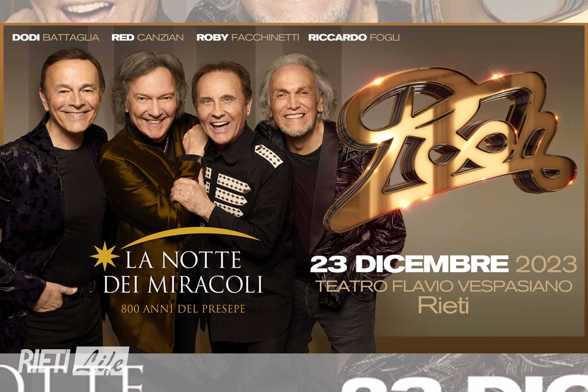This screenshot has height=392, width=588.
Task: Select the DODI BATTAGLIA name label
Action: pyautogui.click(x=56, y=37)
